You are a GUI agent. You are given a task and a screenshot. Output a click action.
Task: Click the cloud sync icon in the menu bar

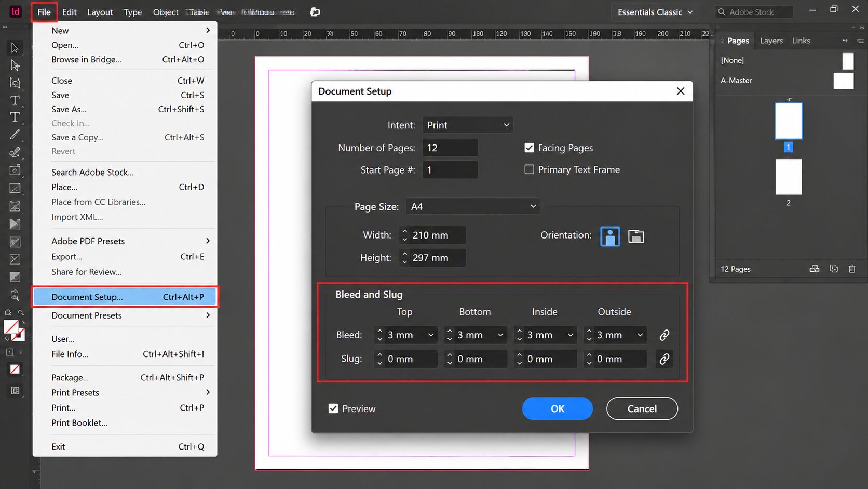pos(315,12)
